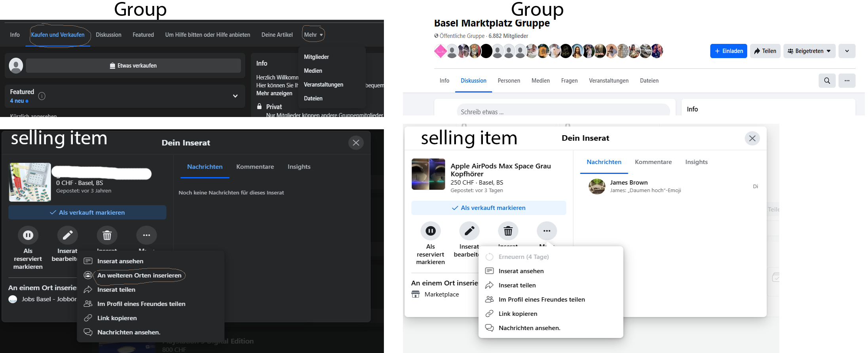868x353 pixels.
Task: Click the dark listing thumbnail image
Action: point(30,182)
